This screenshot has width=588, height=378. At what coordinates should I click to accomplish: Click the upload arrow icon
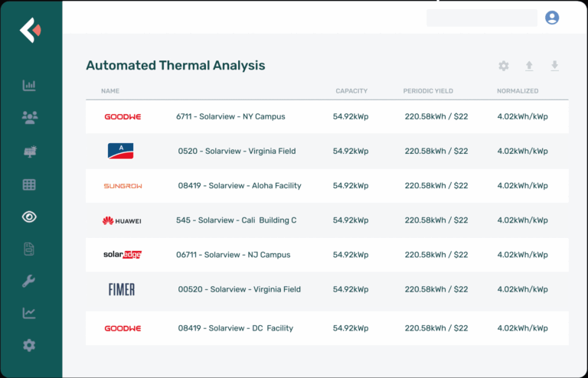(529, 66)
